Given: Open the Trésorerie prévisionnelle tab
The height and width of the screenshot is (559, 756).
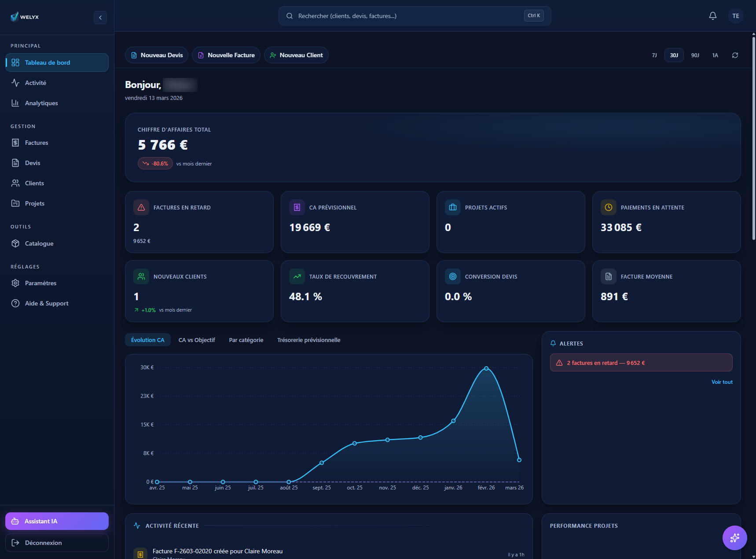Looking at the screenshot, I should (308, 340).
